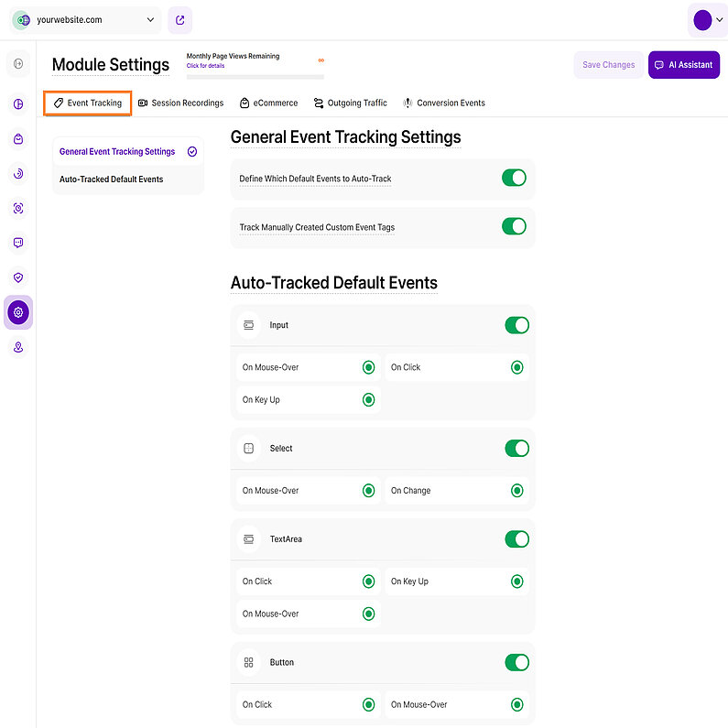Open the Conversion Events tab
Image resolution: width=728 pixels, height=728 pixels.
coord(444,103)
